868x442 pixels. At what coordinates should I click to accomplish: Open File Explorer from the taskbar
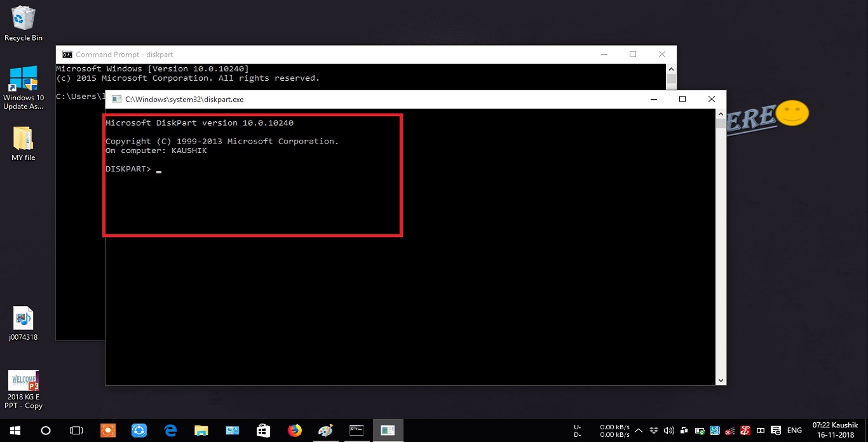point(201,431)
